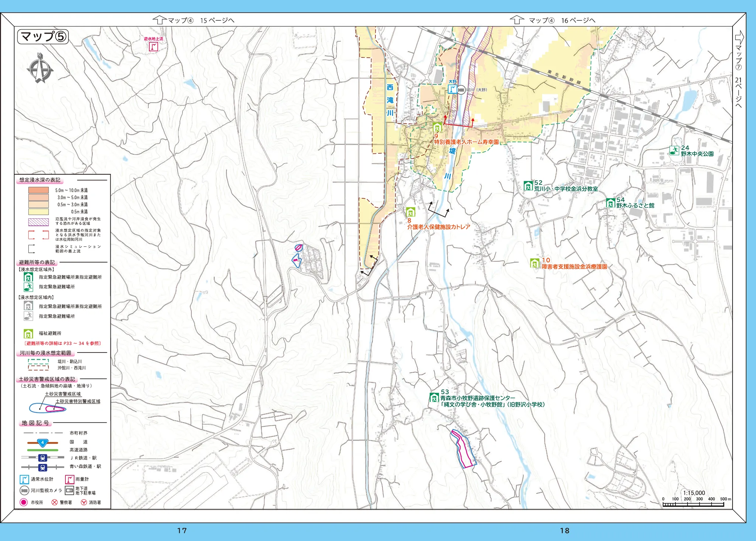The width and height of the screenshot is (756, 541).
Task: Select shelter icon 54 beside 野木ふるさと館
Action: pyautogui.click(x=611, y=203)
